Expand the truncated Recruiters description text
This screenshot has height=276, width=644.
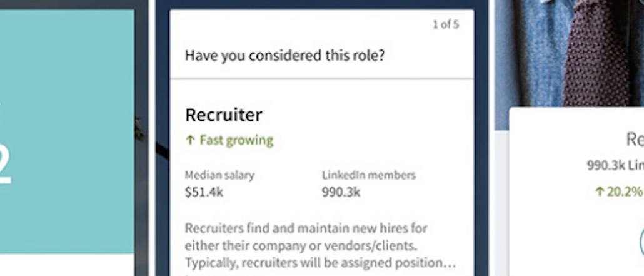click(x=320, y=245)
